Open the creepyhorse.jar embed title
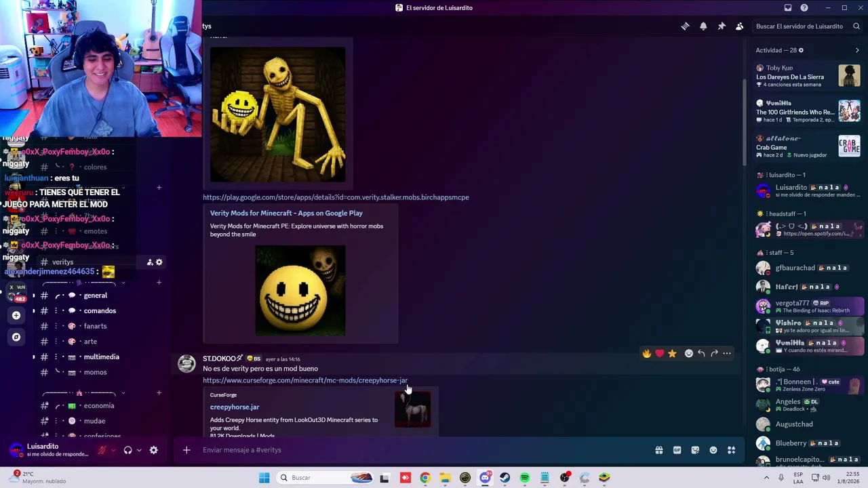This screenshot has width=868, height=488. pyautogui.click(x=235, y=407)
